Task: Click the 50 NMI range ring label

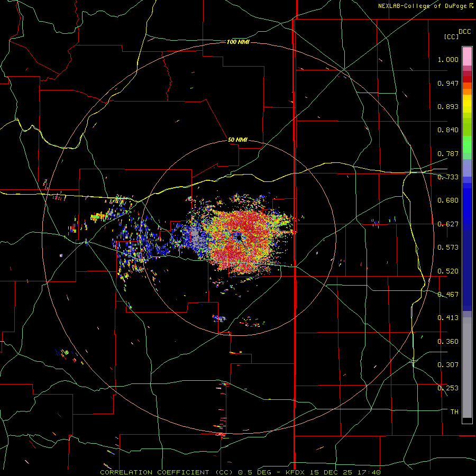Action: pos(237,140)
